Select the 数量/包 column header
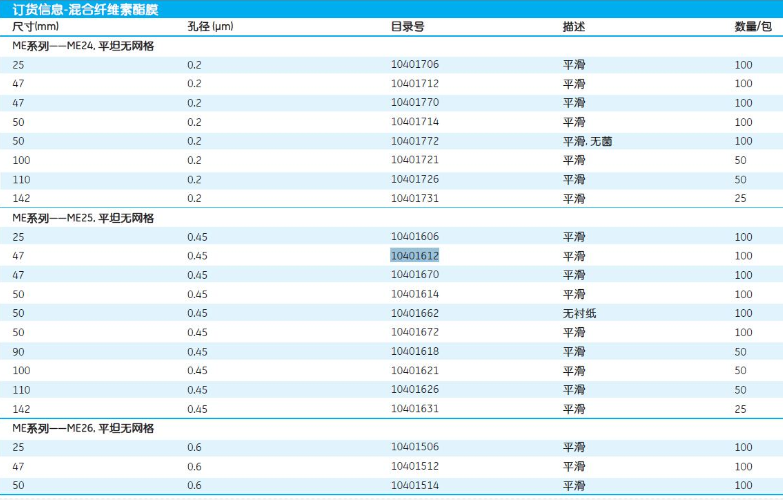The image size is (783, 500). [752, 26]
